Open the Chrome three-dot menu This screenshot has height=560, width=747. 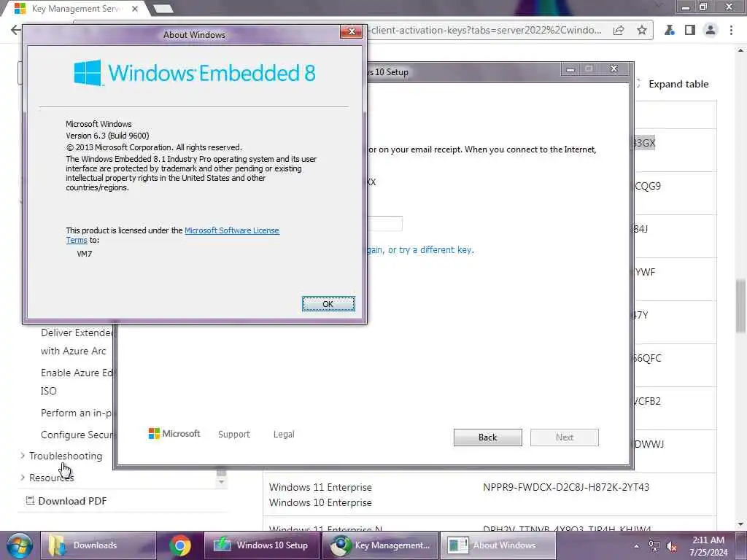click(x=731, y=31)
